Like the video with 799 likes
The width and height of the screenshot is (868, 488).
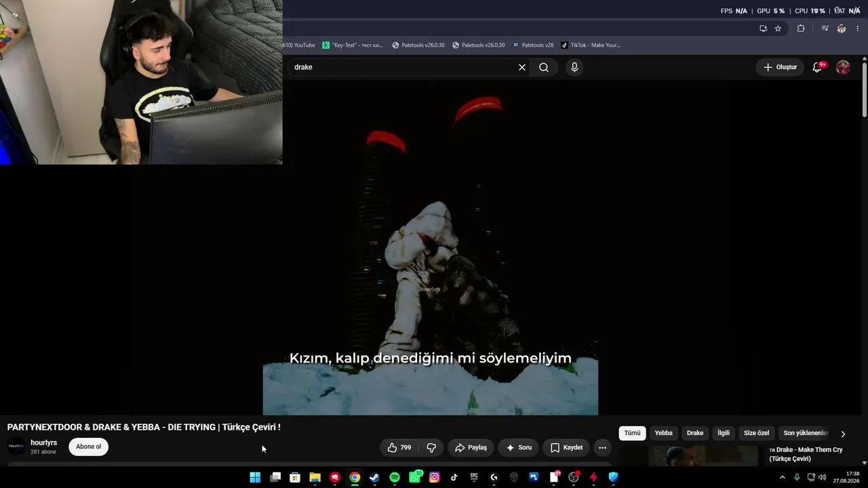tap(399, 447)
